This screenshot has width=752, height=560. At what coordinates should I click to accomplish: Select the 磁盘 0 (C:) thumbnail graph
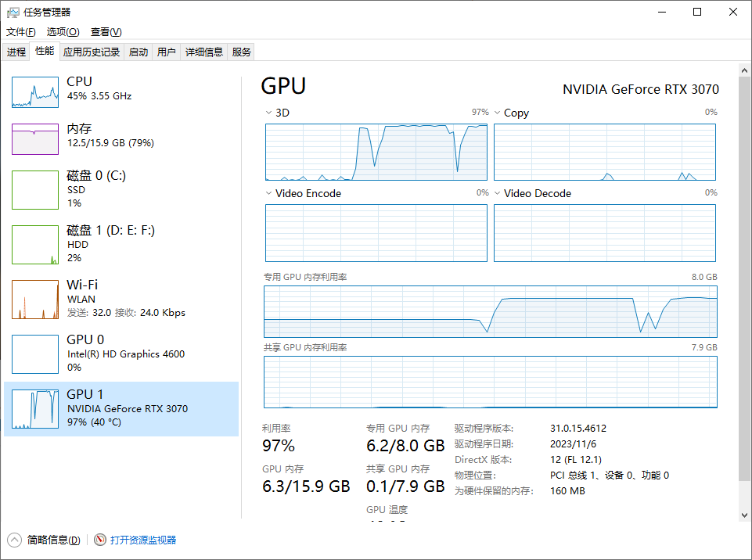coord(35,190)
